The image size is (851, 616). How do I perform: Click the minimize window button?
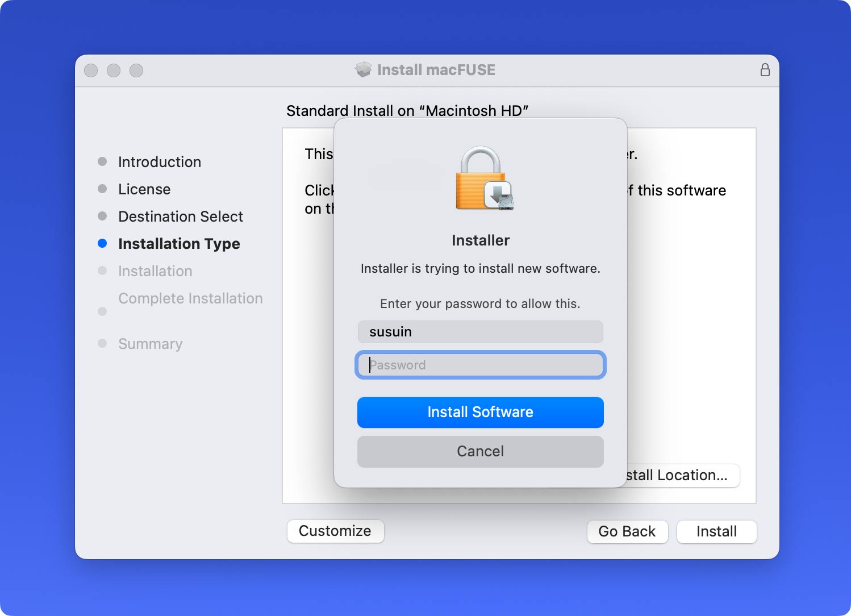114,70
